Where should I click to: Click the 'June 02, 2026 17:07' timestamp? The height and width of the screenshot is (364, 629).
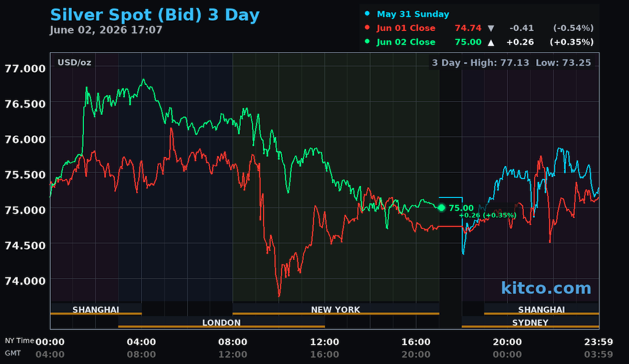(x=106, y=30)
